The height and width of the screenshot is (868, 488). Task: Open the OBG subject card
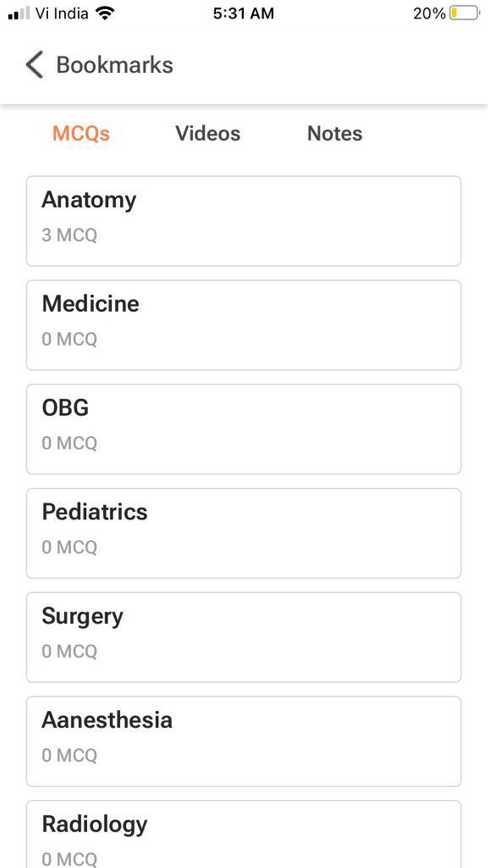[x=244, y=429]
